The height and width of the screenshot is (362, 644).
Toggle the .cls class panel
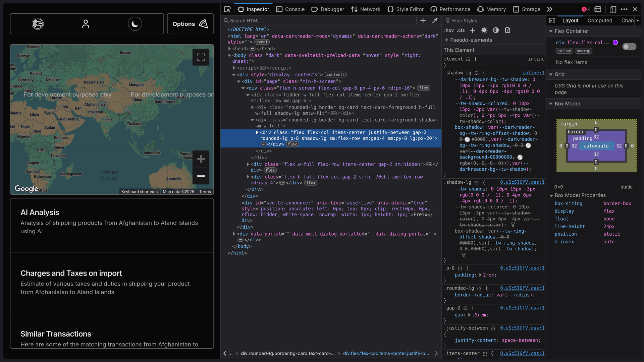[461, 30]
